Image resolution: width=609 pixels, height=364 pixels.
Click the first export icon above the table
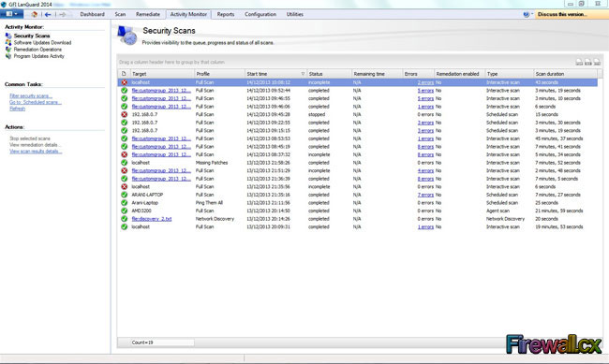579,62
